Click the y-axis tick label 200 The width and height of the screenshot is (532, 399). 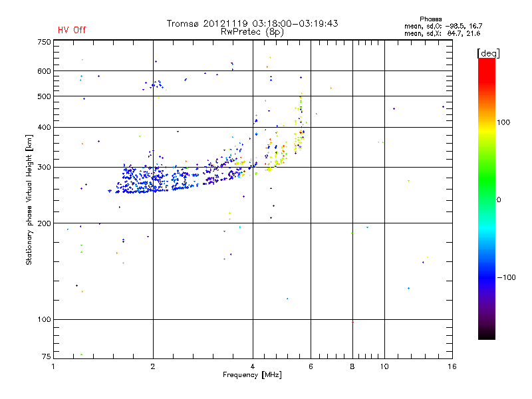pos(44,223)
